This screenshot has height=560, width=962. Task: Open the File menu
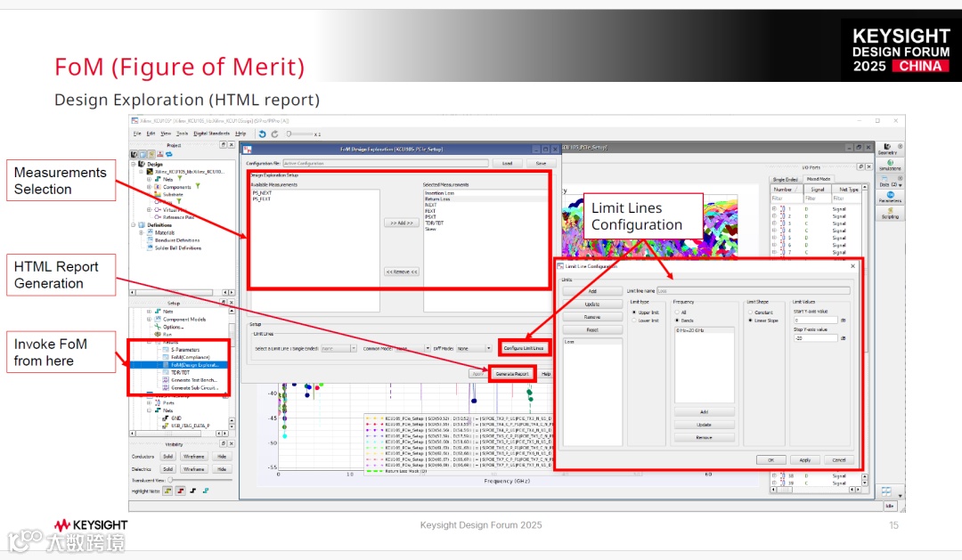[137, 134]
